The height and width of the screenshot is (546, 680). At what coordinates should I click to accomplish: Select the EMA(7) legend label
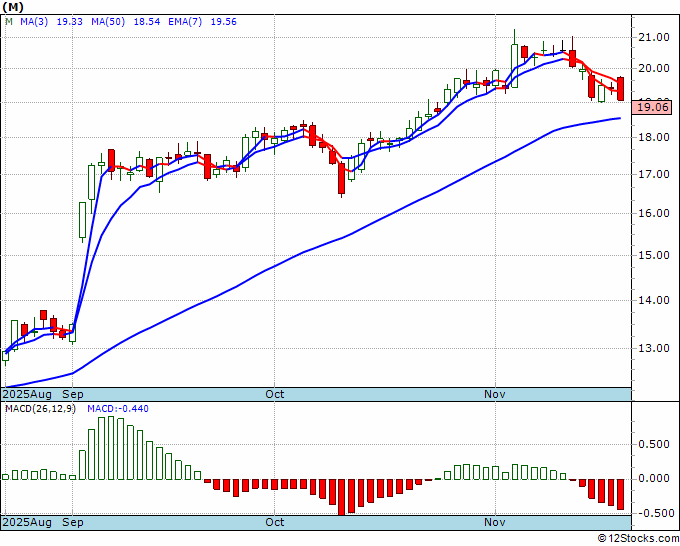click(x=185, y=22)
